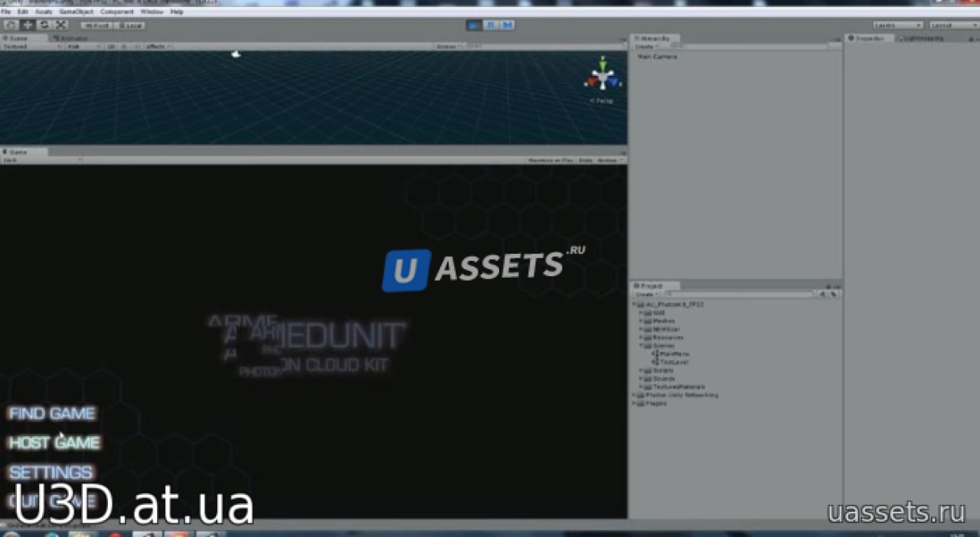The width and height of the screenshot is (980, 537).
Task: Open the Effects dropdown in Scene view
Action: (158, 47)
